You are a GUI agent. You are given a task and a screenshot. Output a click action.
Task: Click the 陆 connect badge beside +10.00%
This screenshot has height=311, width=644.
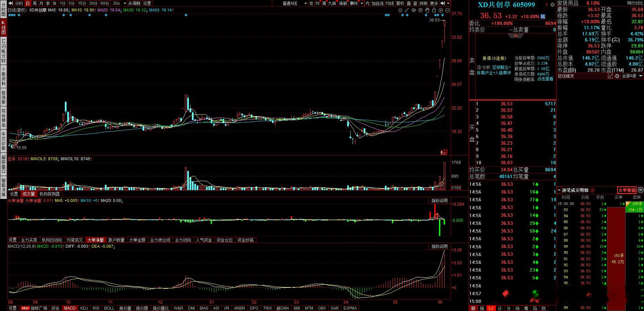[x=543, y=16]
